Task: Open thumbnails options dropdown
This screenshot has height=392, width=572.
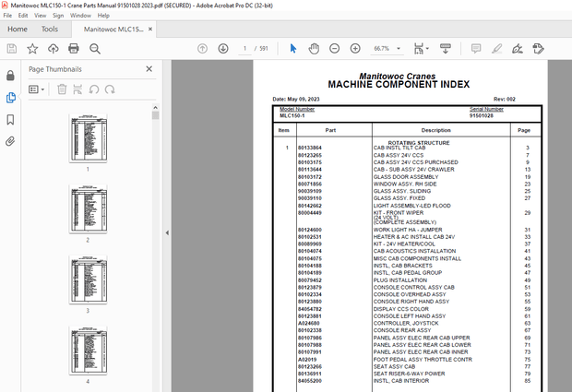Action: pos(37,89)
